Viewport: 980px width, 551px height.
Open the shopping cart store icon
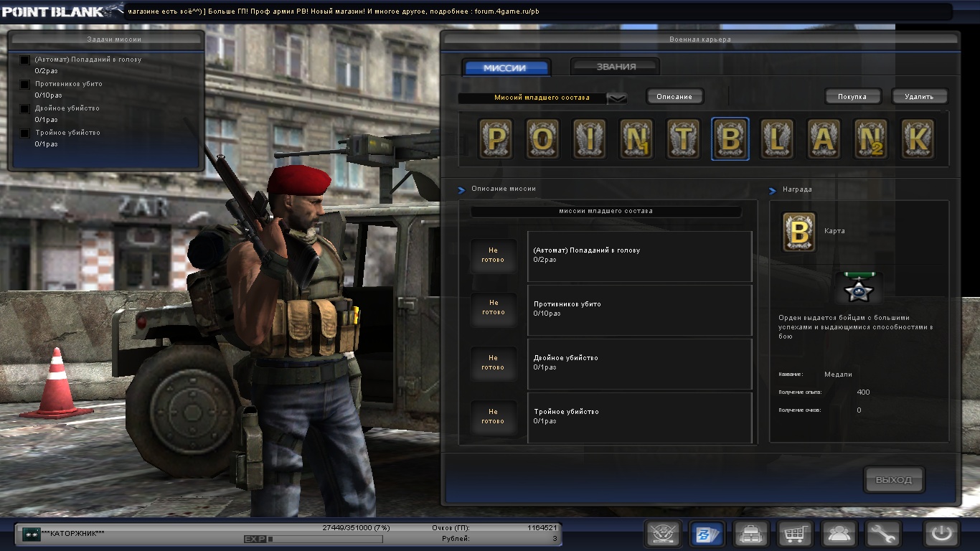[x=795, y=534]
